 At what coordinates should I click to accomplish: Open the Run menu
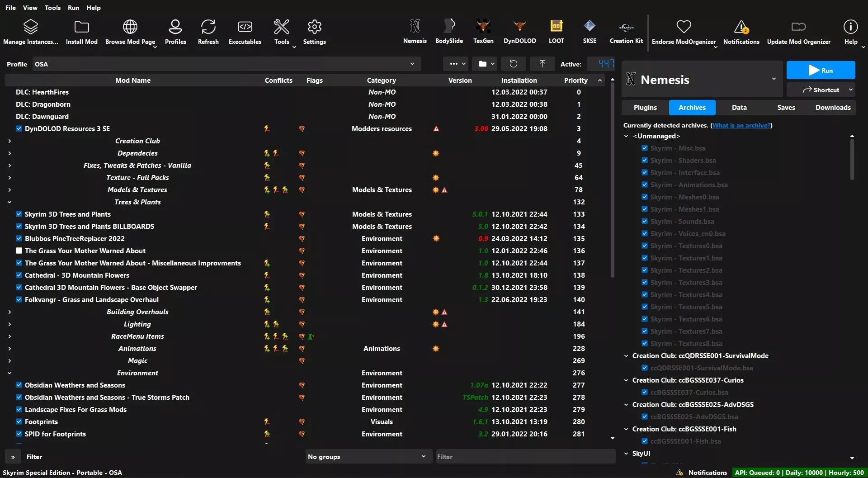pos(73,8)
